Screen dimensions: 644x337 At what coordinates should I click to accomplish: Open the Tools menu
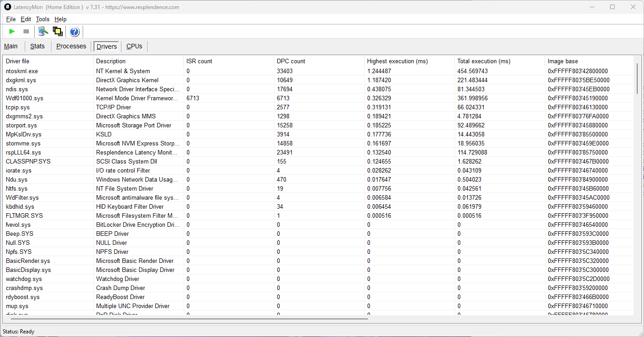[x=42, y=19]
